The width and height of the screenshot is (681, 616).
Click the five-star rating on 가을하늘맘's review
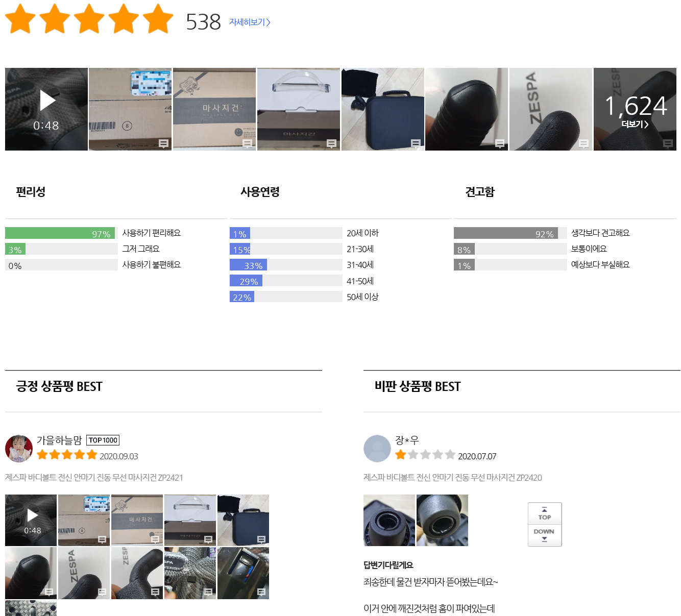[x=67, y=455]
